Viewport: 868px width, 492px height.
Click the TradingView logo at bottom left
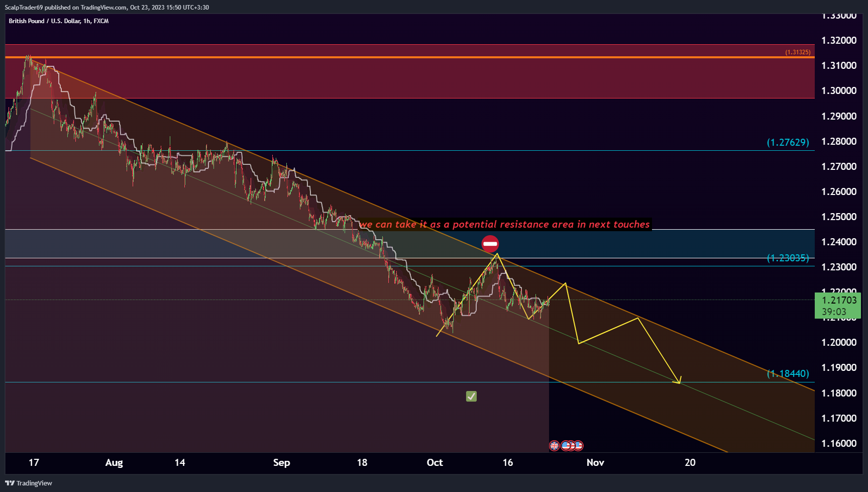click(x=29, y=483)
